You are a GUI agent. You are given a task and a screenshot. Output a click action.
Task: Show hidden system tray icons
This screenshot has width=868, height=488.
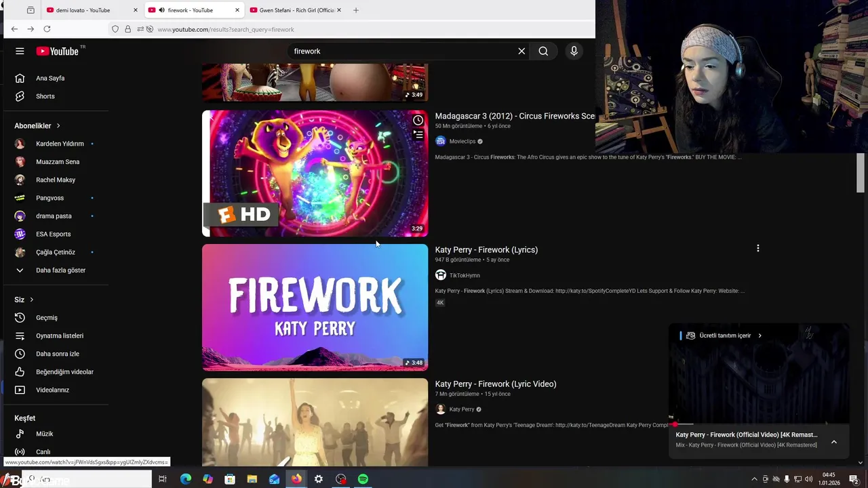[754, 479]
